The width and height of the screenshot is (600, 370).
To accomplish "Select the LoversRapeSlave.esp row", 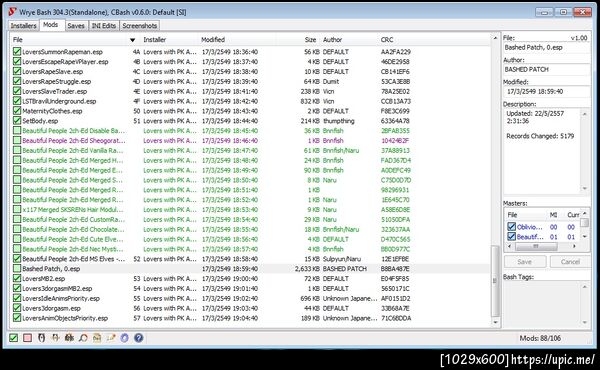I will [251, 71].
